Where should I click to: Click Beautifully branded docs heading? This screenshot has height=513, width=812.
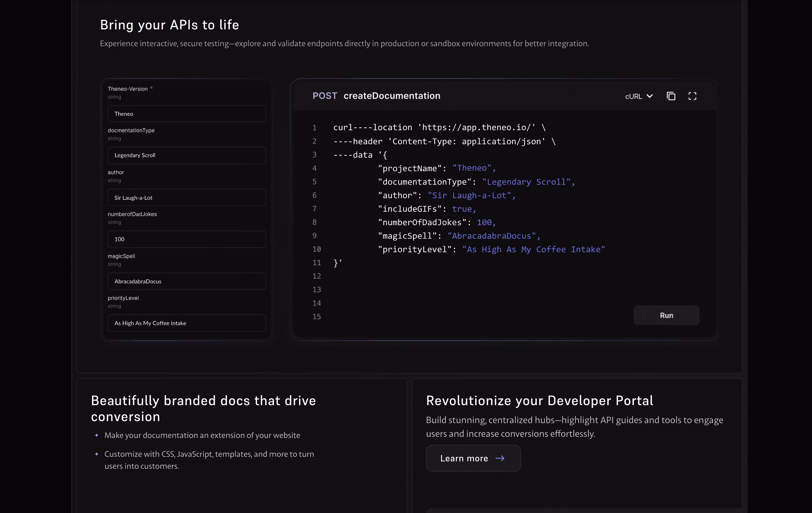tap(203, 409)
